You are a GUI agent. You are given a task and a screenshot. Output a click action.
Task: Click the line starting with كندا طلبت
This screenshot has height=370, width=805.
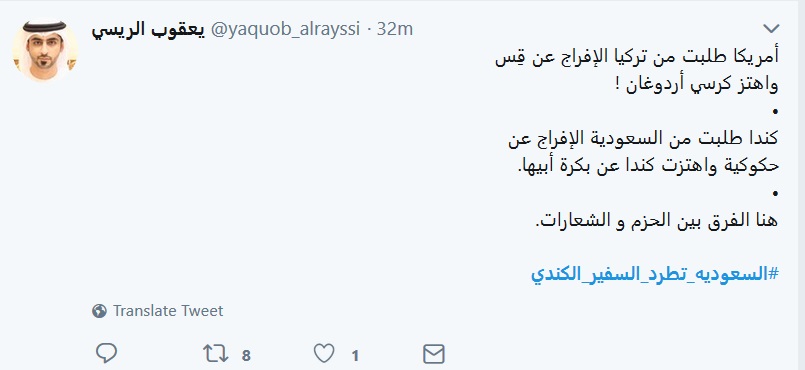[643, 140]
